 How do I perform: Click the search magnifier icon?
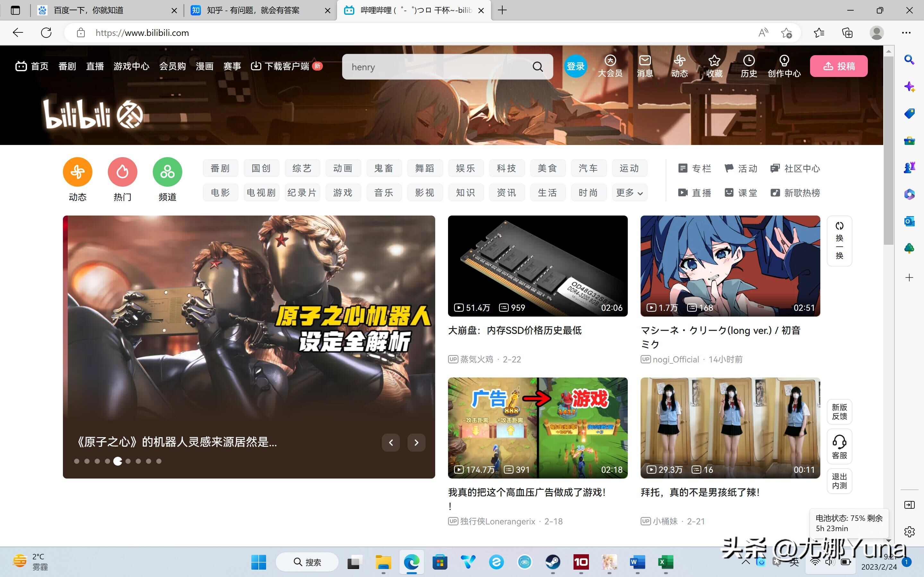(x=538, y=66)
